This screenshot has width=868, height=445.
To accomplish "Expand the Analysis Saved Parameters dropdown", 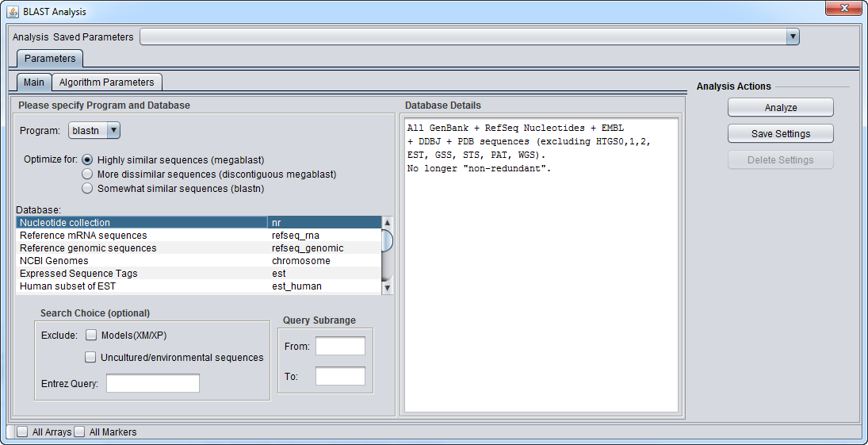I will point(469,36).
